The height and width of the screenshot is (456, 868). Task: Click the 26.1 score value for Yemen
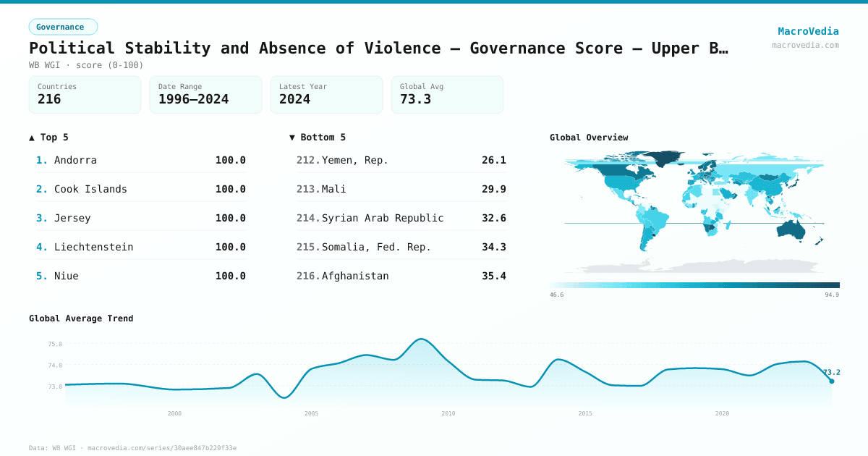pos(494,160)
